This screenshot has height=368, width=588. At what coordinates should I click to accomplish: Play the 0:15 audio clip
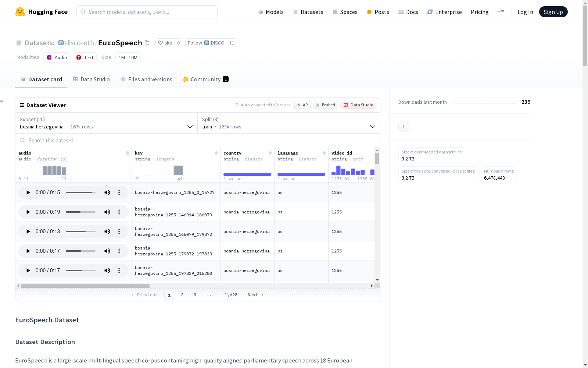point(28,192)
